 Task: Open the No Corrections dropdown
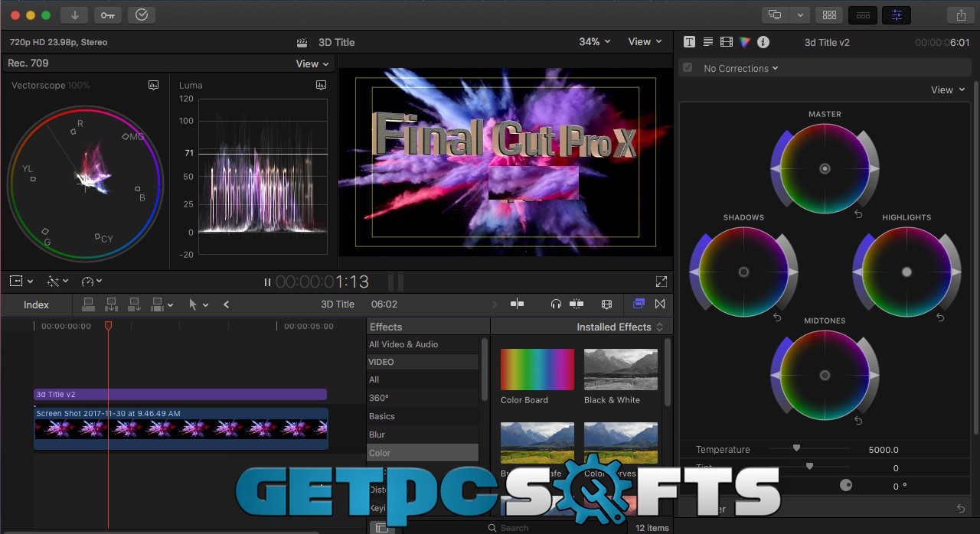click(x=741, y=68)
